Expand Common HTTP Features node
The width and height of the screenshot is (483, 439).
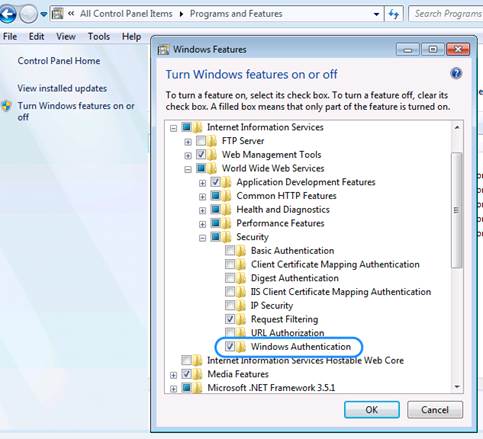[202, 197]
